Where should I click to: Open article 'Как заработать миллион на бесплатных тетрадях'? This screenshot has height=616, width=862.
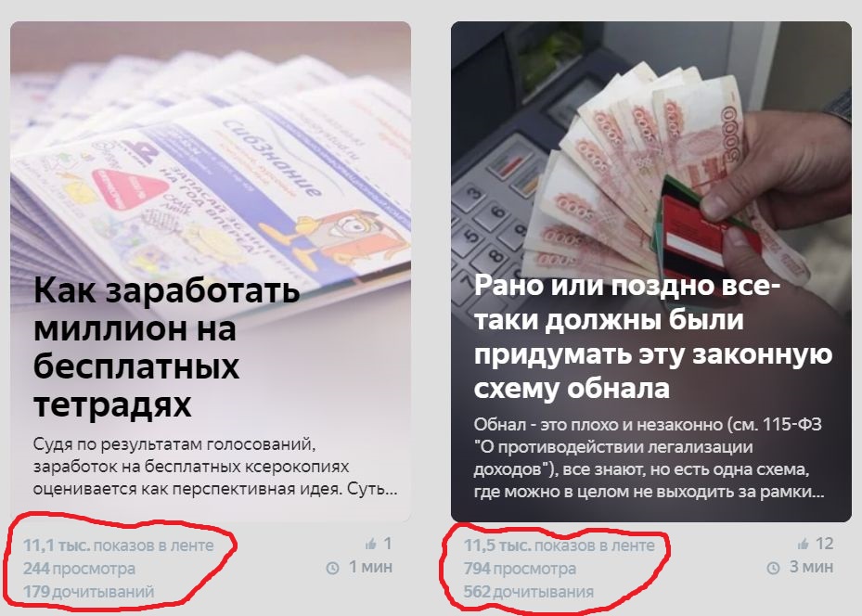[167, 347]
